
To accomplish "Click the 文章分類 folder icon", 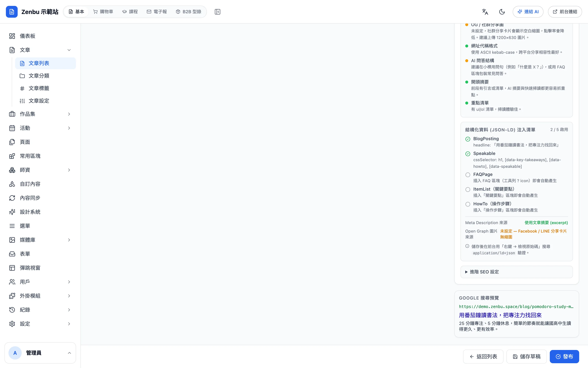I will [x=22, y=76].
